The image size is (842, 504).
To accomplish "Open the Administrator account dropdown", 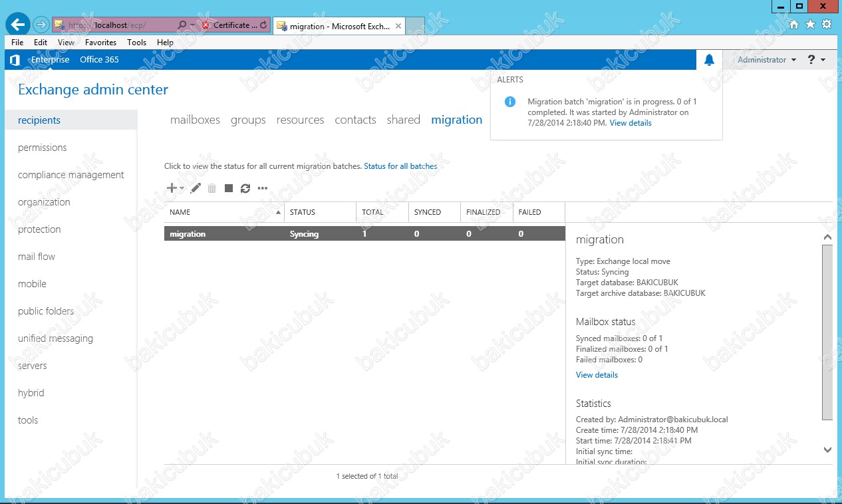I will pyautogui.click(x=767, y=60).
